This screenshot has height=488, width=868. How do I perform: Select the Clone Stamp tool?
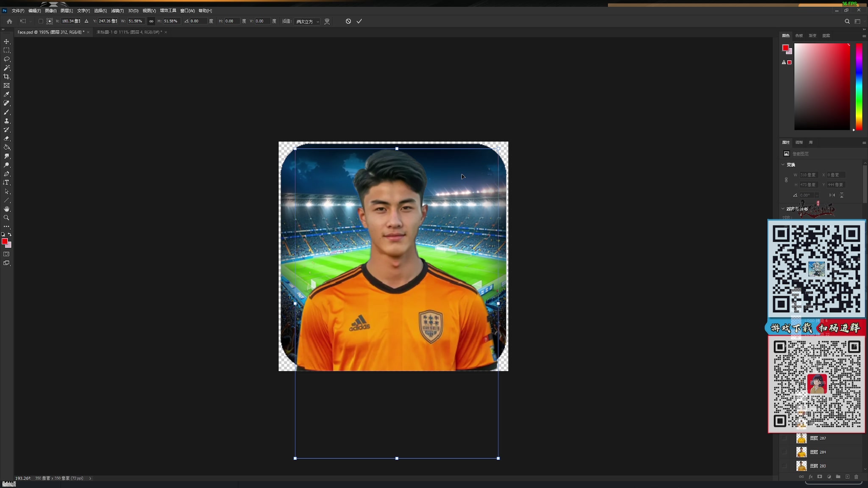coord(6,121)
